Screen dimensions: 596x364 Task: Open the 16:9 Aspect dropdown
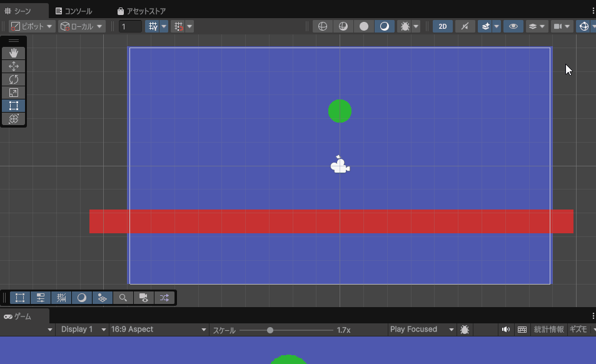point(158,330)
